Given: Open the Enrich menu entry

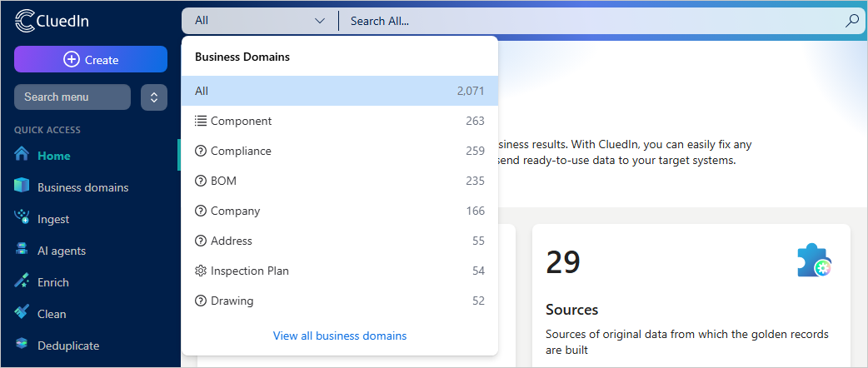Looking at the screenshot, I should (90, 282).
